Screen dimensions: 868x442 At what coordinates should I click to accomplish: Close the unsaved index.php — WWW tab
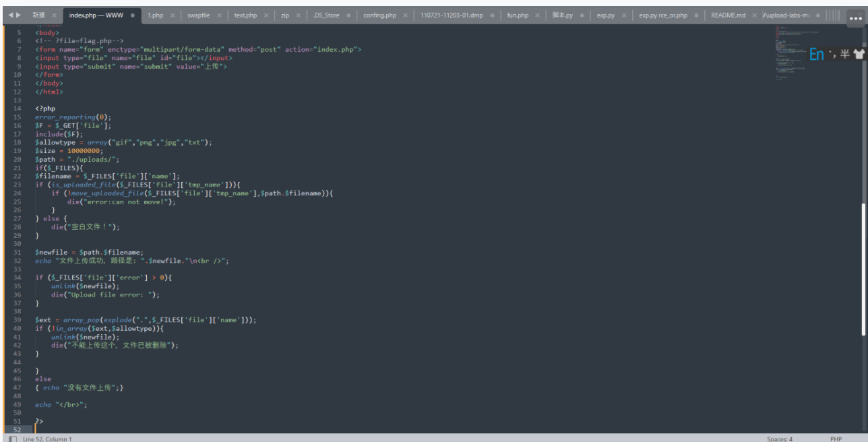[x=132, y=15]
